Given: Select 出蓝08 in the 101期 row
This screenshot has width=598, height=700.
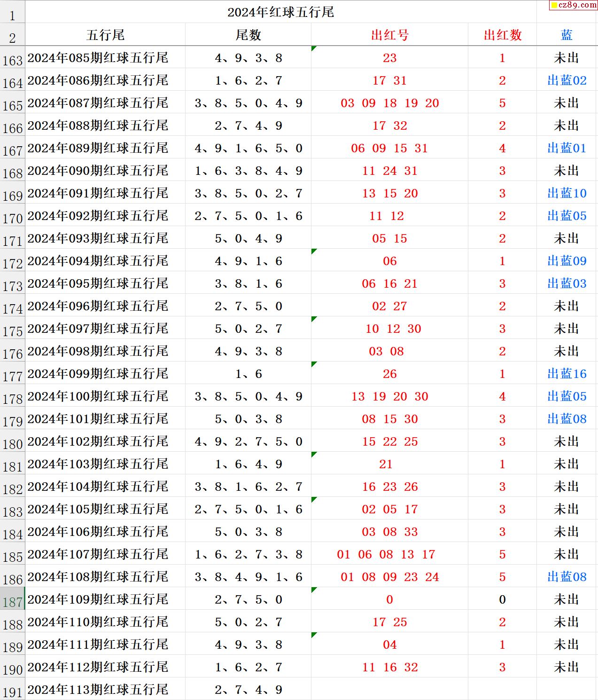Looking at the screenshot, I should coord(567,419).
